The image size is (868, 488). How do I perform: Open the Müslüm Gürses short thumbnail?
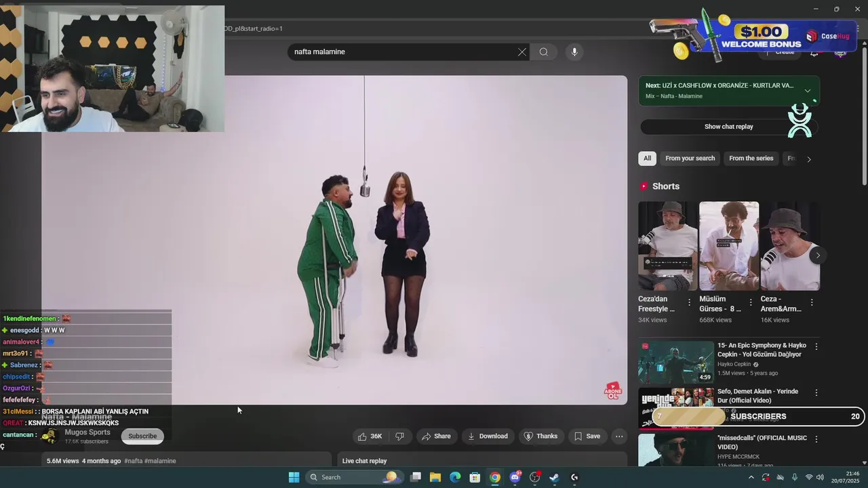pos(729,246)
